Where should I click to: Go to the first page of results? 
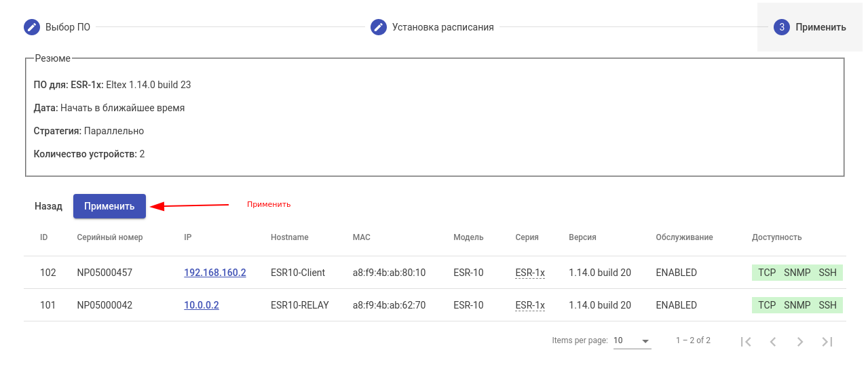point(746,341)
